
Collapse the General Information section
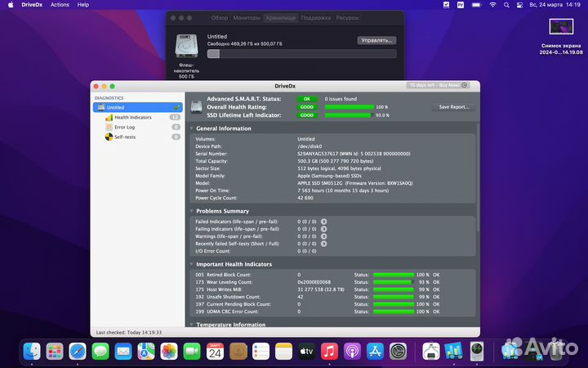tap(192, 128)
